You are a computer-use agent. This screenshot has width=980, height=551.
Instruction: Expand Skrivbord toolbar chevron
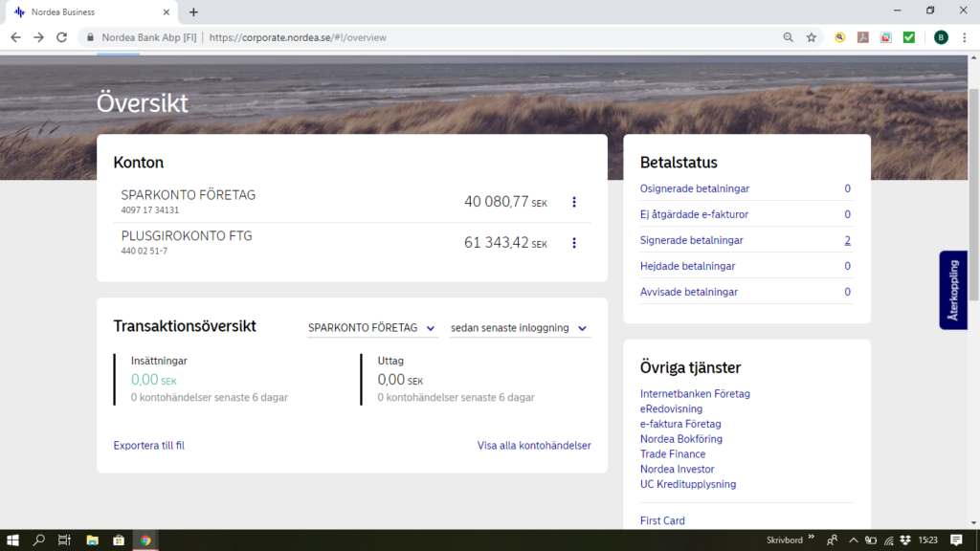(812, 538)
